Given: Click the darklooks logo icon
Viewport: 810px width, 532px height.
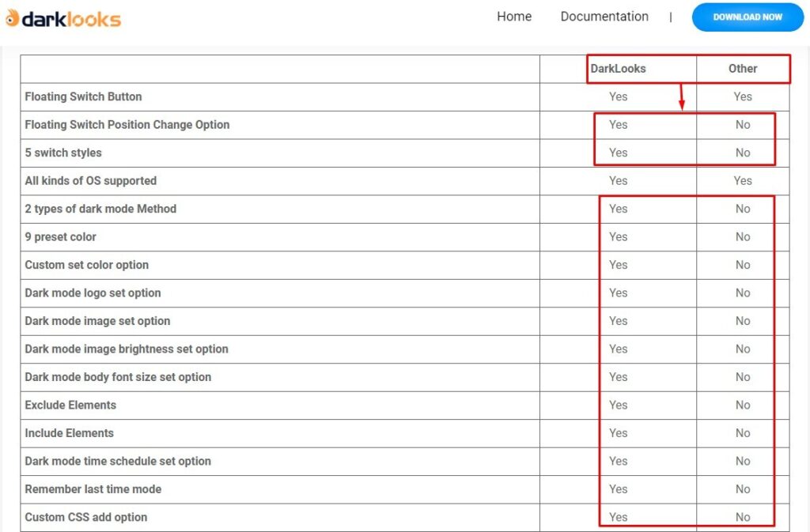Looking at the screenshot, I should (12, 18).
